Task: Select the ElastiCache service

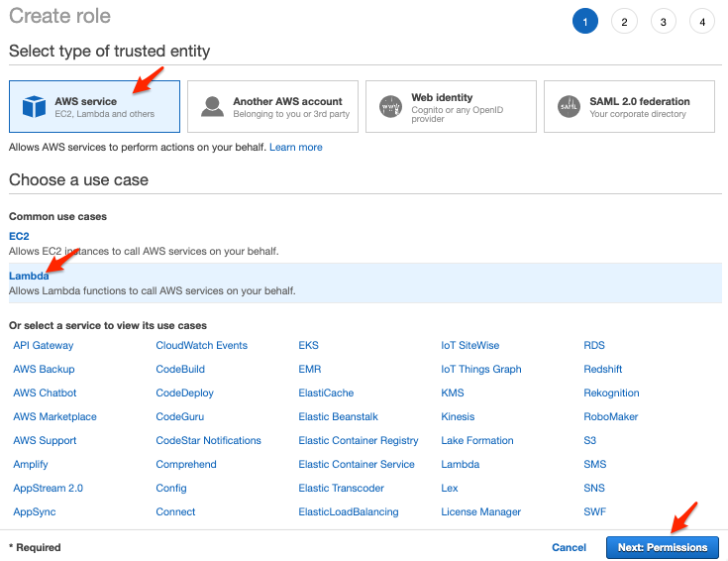Action: point(326,393)
